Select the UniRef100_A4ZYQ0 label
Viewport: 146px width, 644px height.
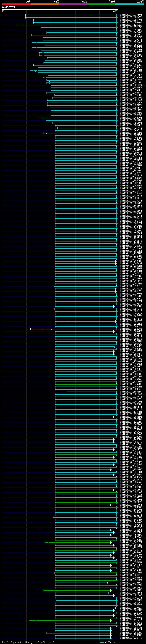click(131, 32)
